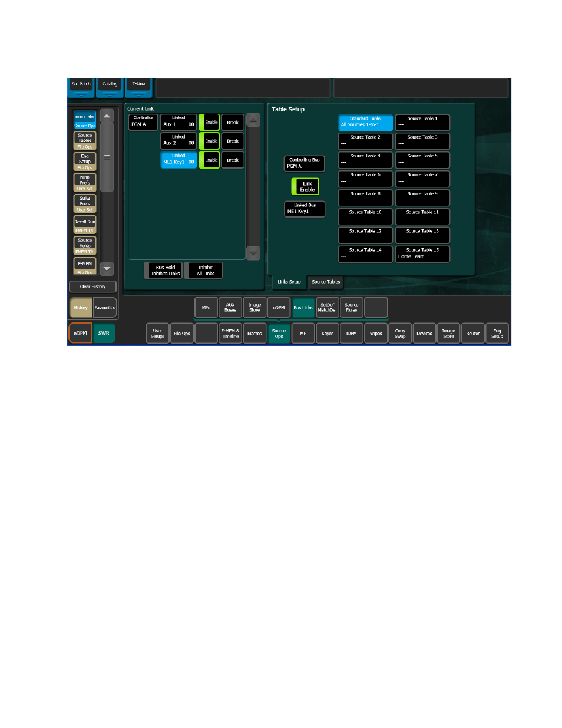Open the T-Line pull-down tab
Image resolution: width=562 pixels, height=728 pixels.
138,87
